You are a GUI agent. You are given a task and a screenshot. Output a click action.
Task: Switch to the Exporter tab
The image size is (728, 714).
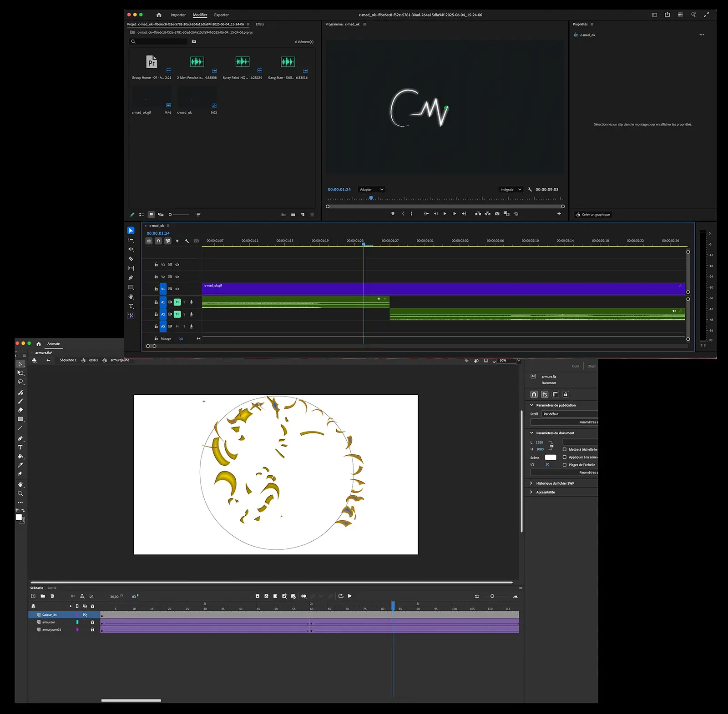[x=221, y=15]
